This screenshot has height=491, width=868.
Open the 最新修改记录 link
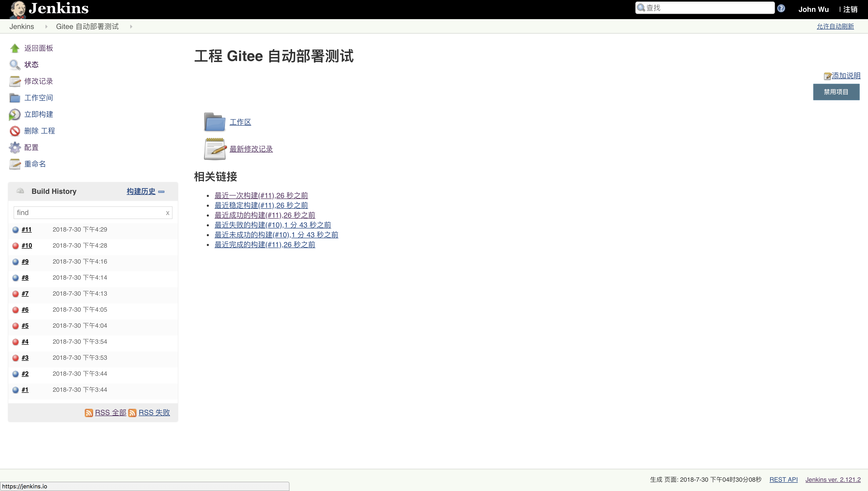(x=251, y=149)
